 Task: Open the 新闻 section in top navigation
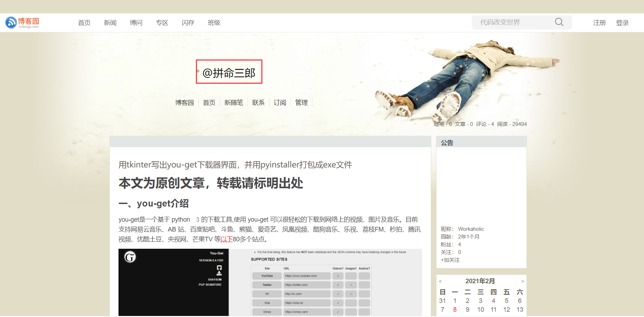110,23
